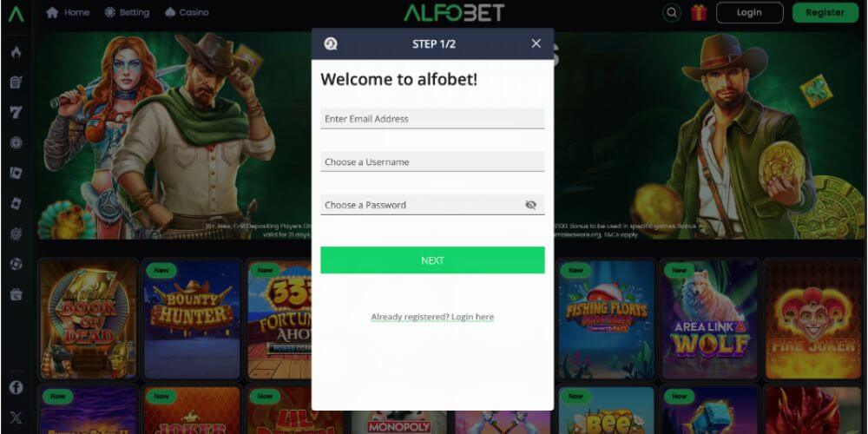This screenshot has width=868, height=434.
Task: Click the flame icon in left sidebar
Action: click(16, 53)
